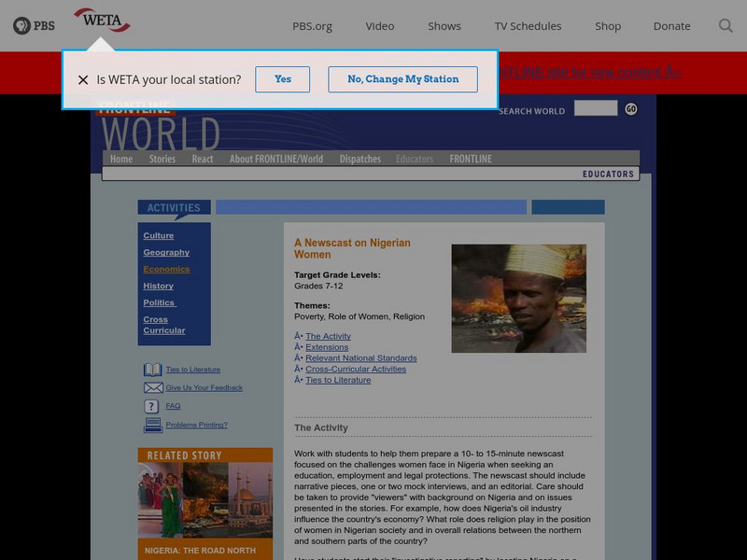Go to PBS.org in top navigation
This screenshot has width=747, height=560.
[312, 26]
